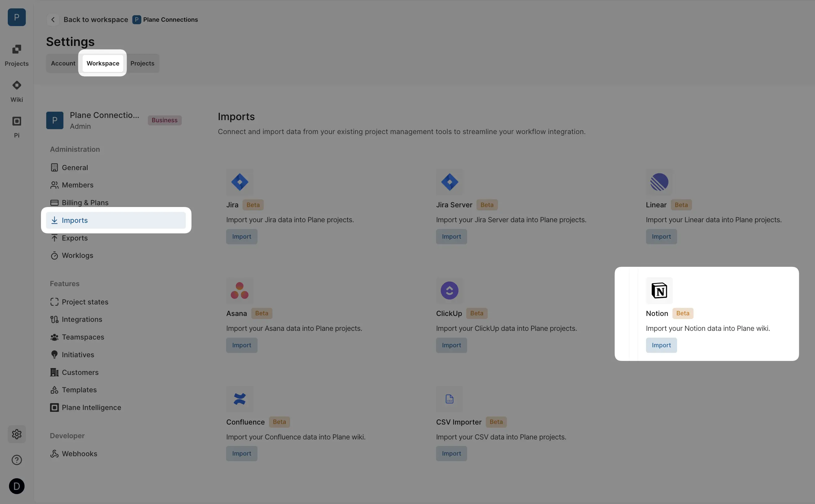Image resolution: width=815 pixels, height=504 pixels.
Task: Click the Confluence logo icon
Action: pos(239,399)
